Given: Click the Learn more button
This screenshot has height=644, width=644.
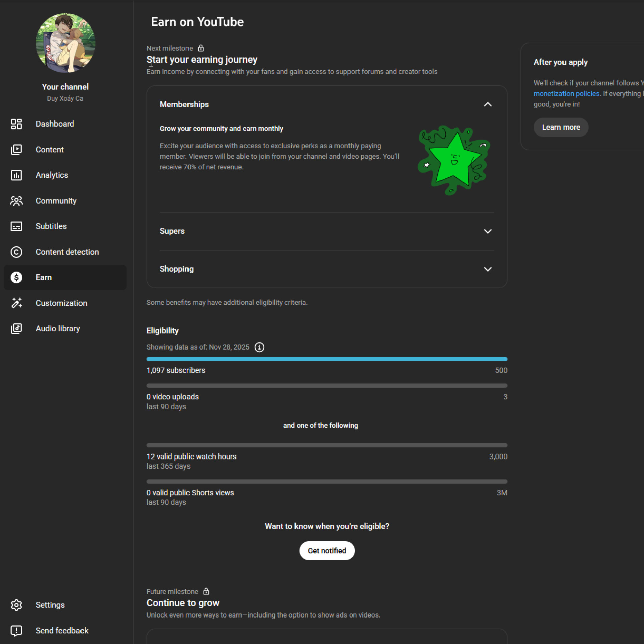Looking at the screenshot, I should coord(561,127).
